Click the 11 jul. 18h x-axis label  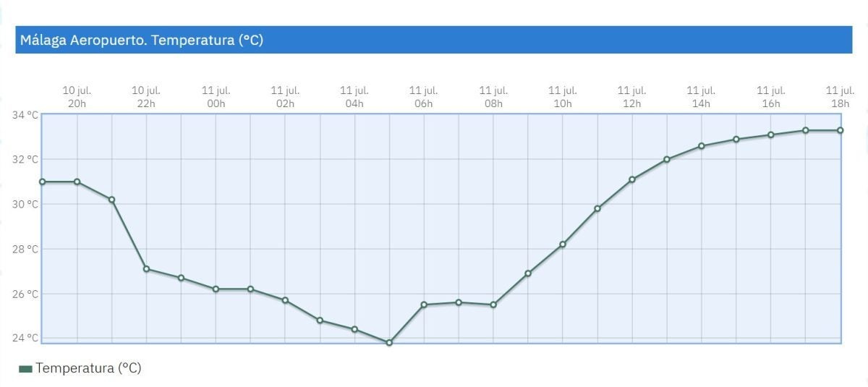[x=840, y=97]
